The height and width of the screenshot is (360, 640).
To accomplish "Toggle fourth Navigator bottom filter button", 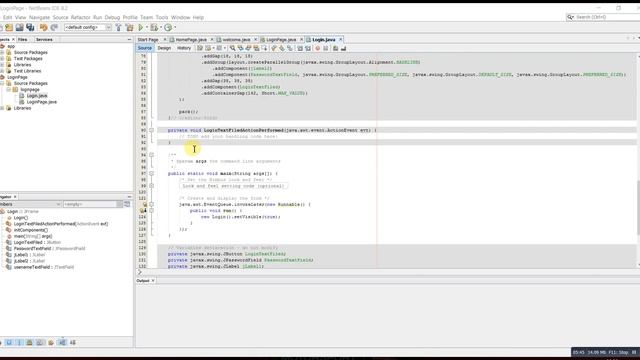I will pos(40,342).
